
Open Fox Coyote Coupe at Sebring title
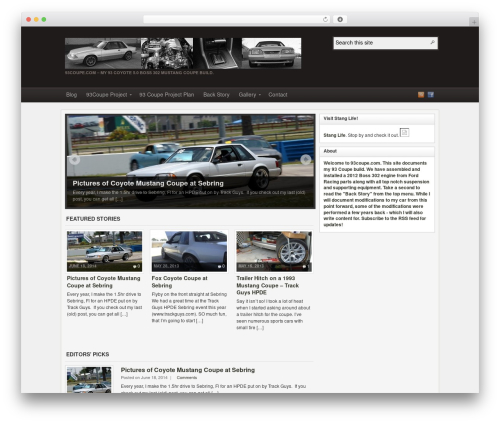pos(179,282)
